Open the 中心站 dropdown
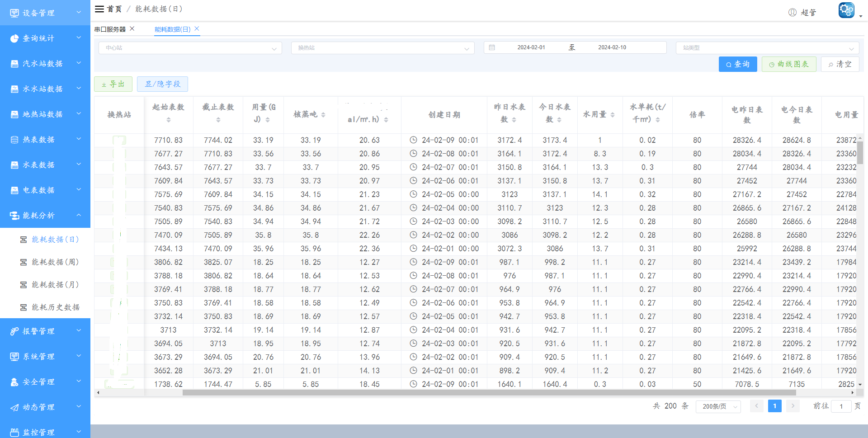Viewport: 868px width, 438px height. click(190, 48)
